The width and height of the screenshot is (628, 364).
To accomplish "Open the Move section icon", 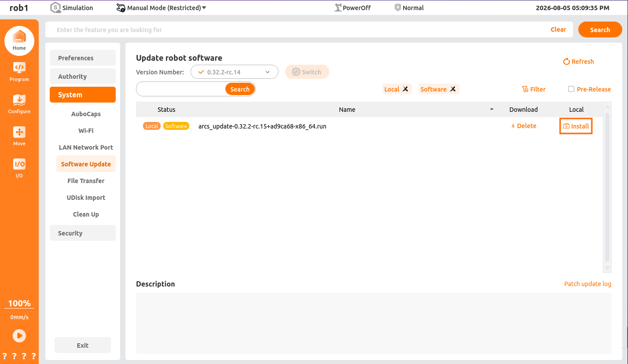I will pyautogui.click(x=19, y=136).
